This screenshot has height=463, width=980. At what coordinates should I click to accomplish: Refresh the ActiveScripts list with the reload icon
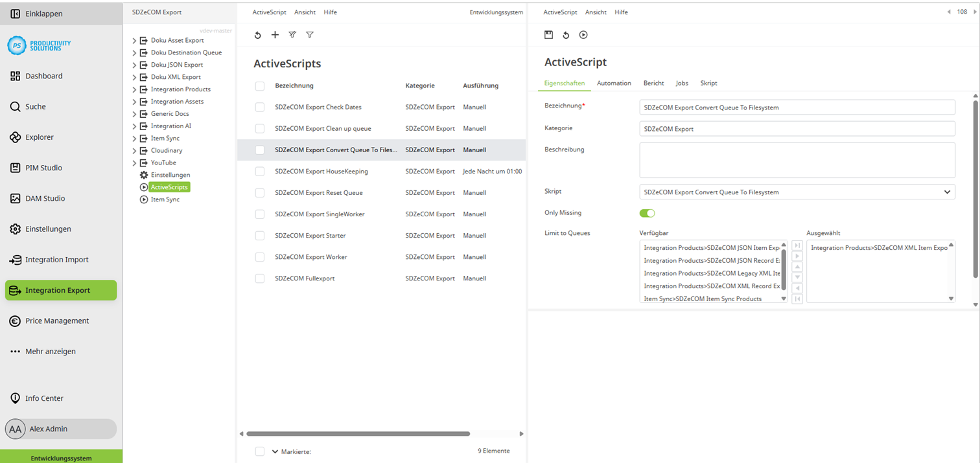[x=257, y=35]
